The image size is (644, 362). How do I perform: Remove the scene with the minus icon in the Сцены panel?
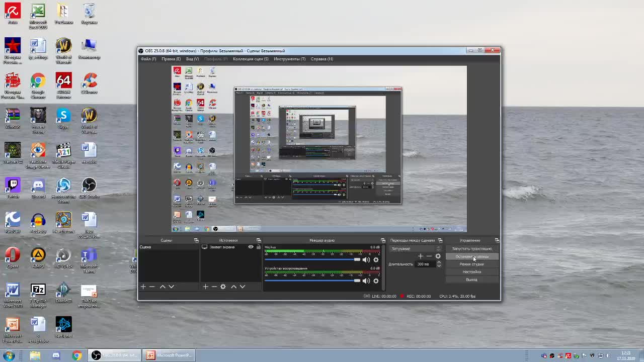(152, 287)
